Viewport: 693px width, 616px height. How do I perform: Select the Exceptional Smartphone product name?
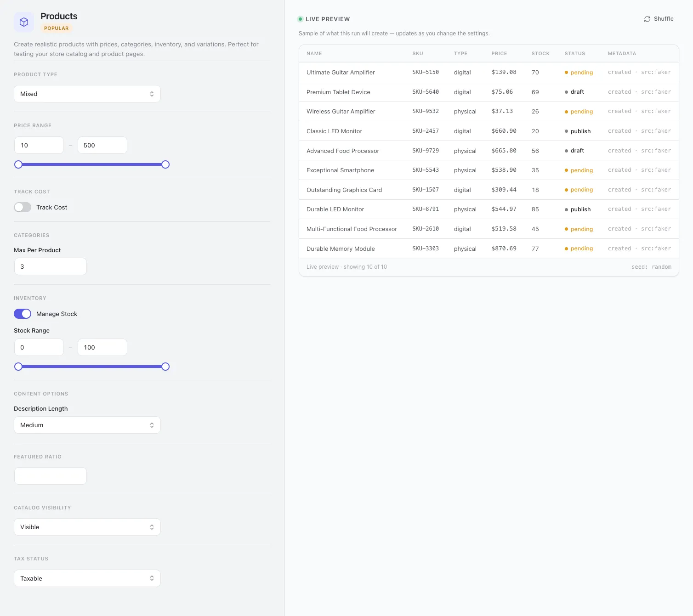[340, 170]
